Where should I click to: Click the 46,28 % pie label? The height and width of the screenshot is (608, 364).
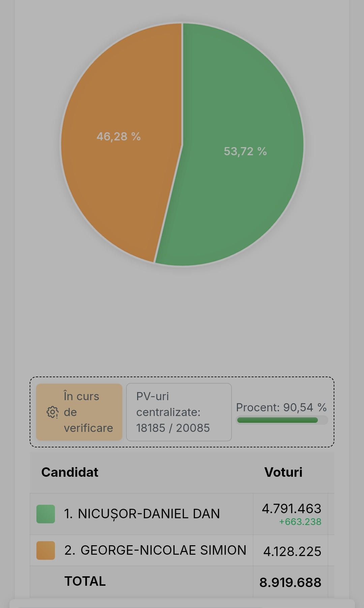tap(119, 137)
